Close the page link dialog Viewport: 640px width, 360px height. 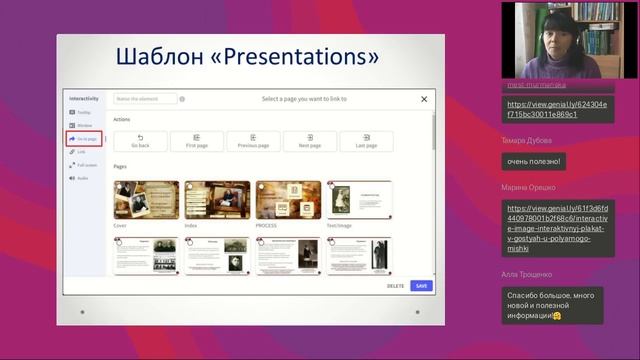click(x=424, y=99)
